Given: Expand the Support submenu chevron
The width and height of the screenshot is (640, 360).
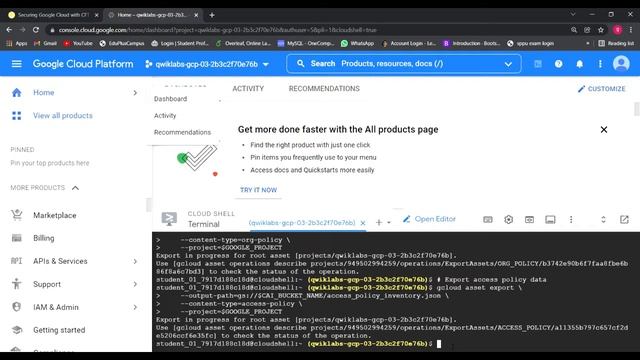Looking at the screenshot, I should coord(135,284).
